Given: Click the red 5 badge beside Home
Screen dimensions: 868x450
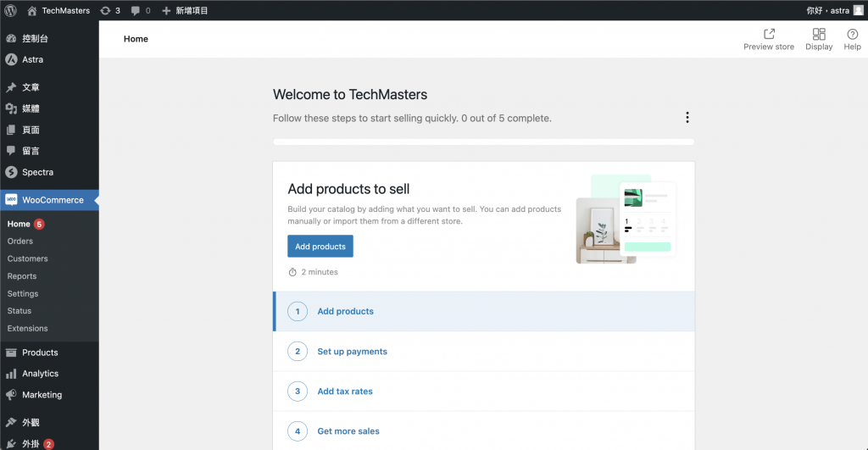Looking at the screenshot, I should pyautogui.click(x=39, y=225).
